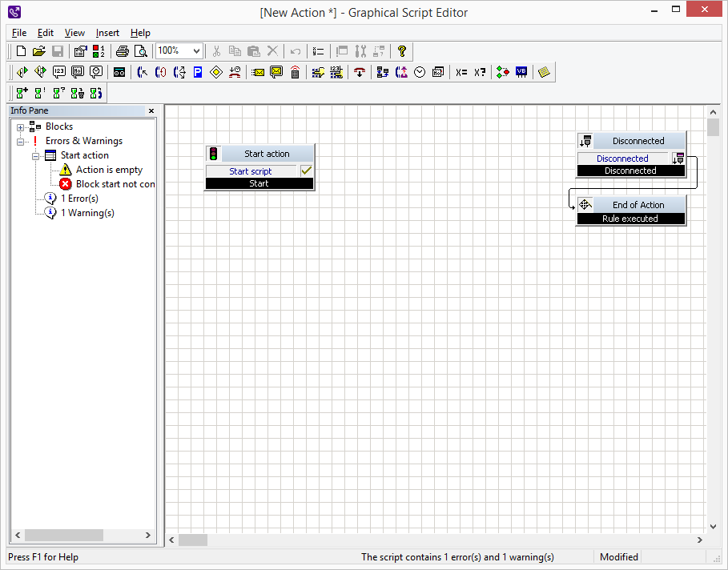Open the zoom percentage dropdown
This screenshot has width=728, height=570.
[x=196, y=51]
